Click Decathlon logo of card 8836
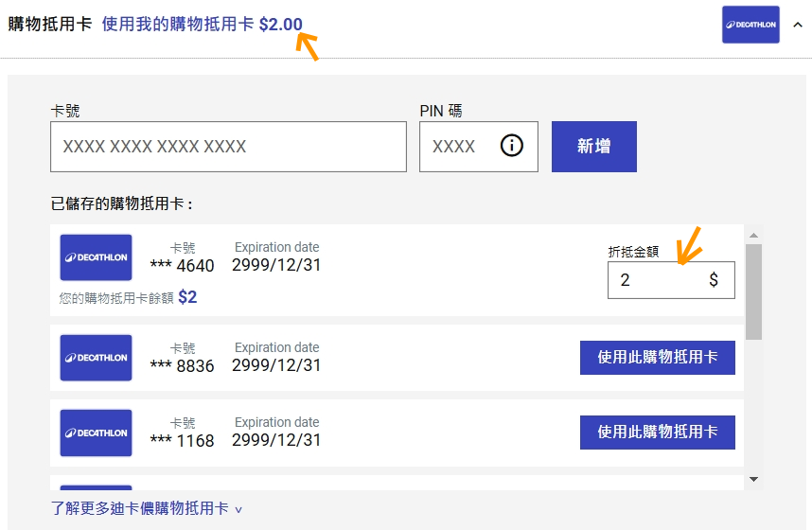This screenshot has height=530, width=812. click(x=96, y=358)
